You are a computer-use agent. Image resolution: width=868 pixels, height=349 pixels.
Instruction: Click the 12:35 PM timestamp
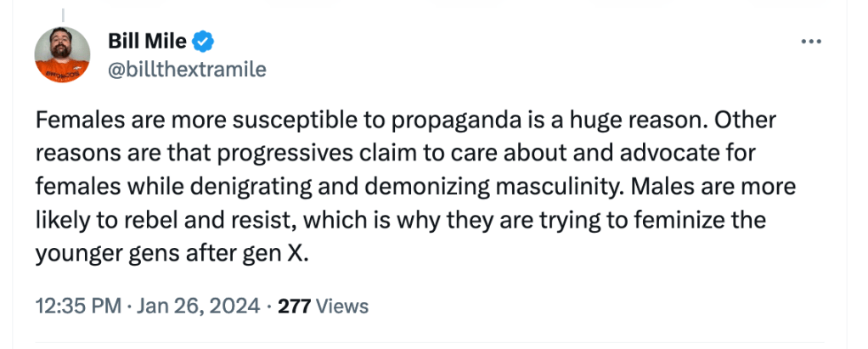tap(77, 305)
